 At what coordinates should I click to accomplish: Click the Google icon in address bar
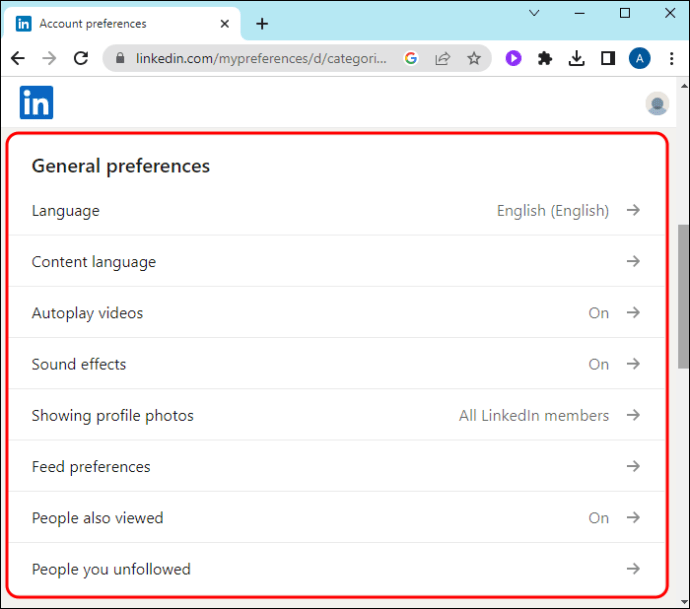point(411,58)
